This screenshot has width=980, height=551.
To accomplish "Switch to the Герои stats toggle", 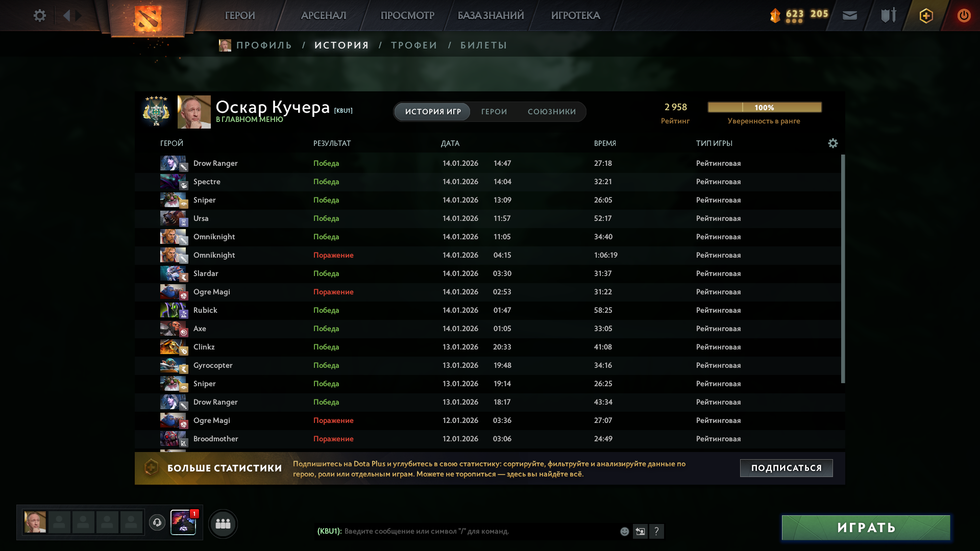I will tap(494, 112).
